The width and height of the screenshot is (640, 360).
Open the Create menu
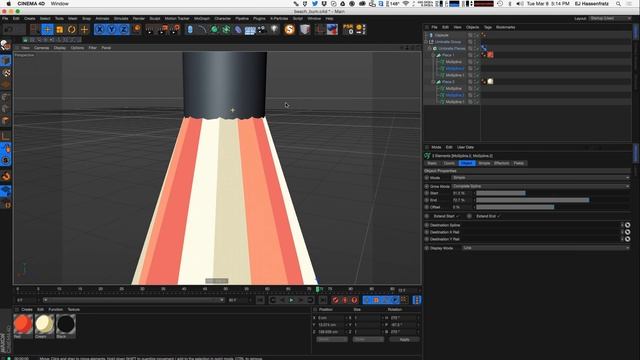29,18
